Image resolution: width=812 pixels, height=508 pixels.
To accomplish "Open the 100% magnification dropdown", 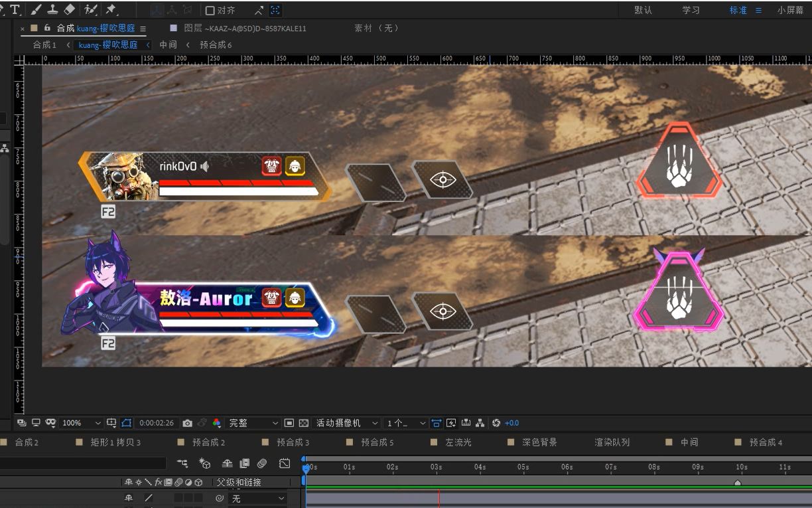I will [81, 423].
